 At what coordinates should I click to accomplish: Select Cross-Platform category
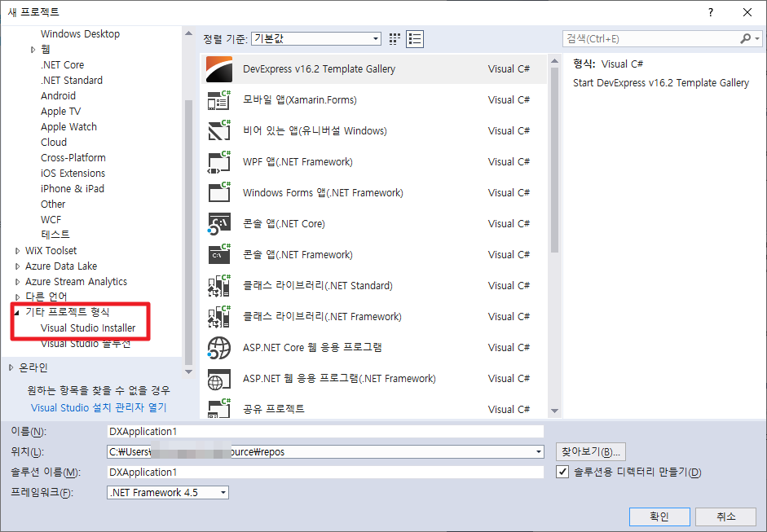pos(73,157)
